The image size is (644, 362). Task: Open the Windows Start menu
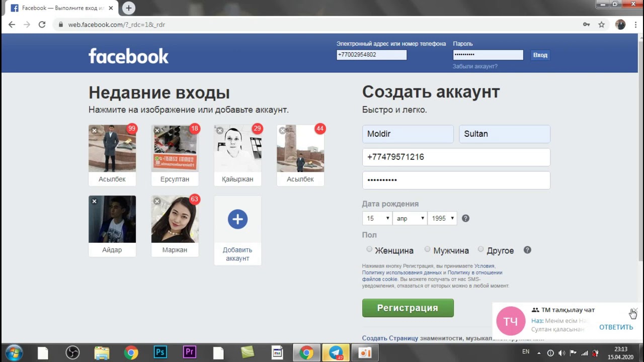(x=14, y=352)
